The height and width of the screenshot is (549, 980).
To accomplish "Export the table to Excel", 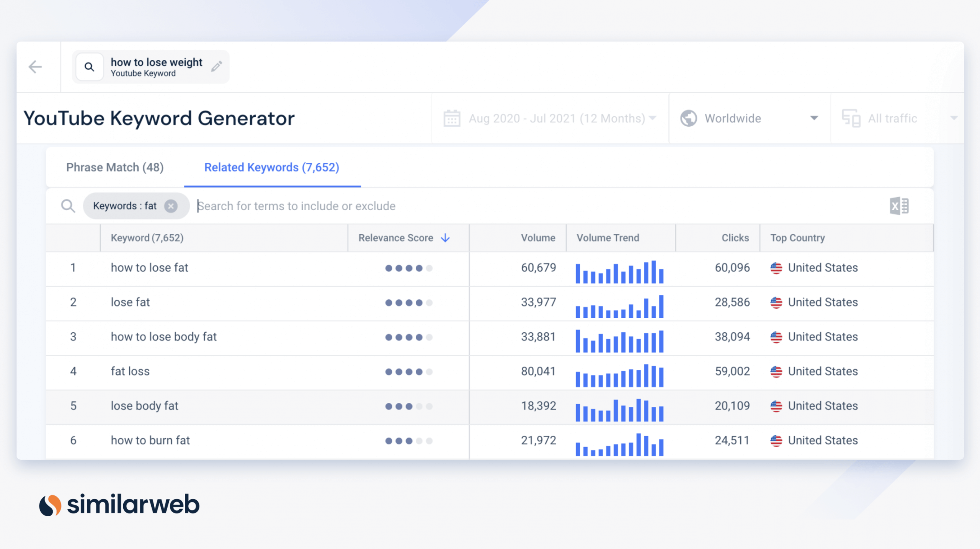I will pyautogui.click(x=899, y=206).
